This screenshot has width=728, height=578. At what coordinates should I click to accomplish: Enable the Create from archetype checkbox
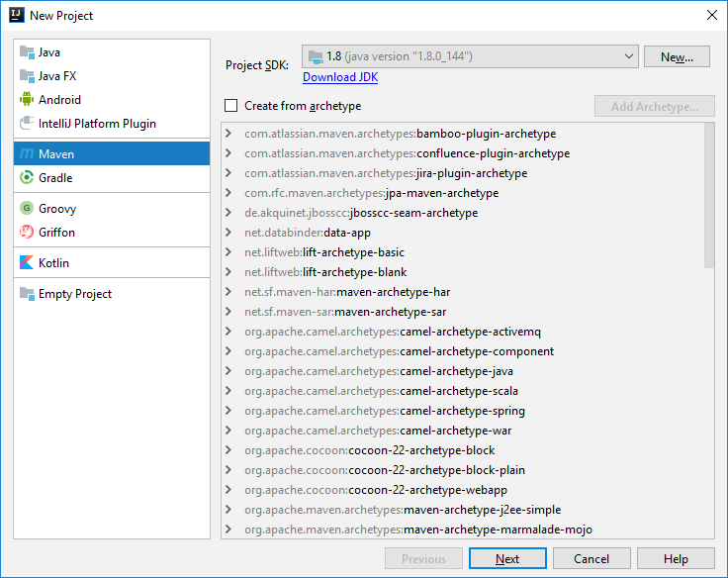coord(231,106)
